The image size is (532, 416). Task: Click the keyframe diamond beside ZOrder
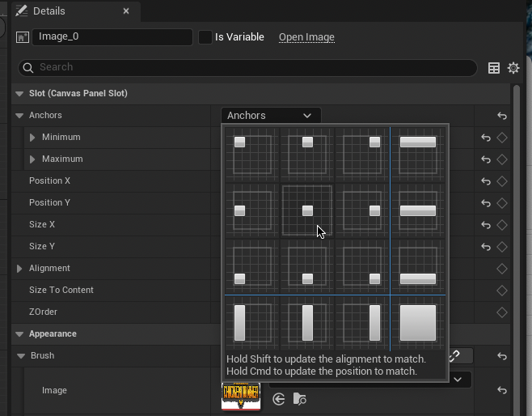click(x=502, y=312)
